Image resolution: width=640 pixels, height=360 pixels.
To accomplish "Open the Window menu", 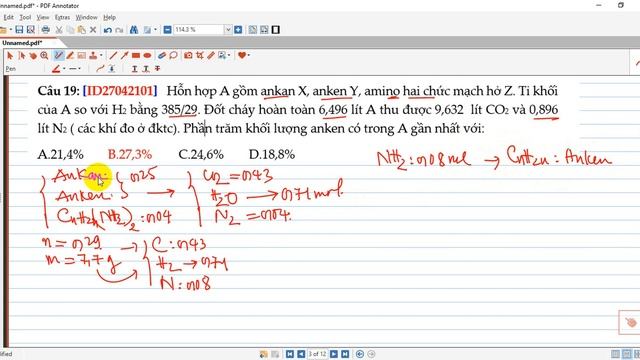I will 87,18.
